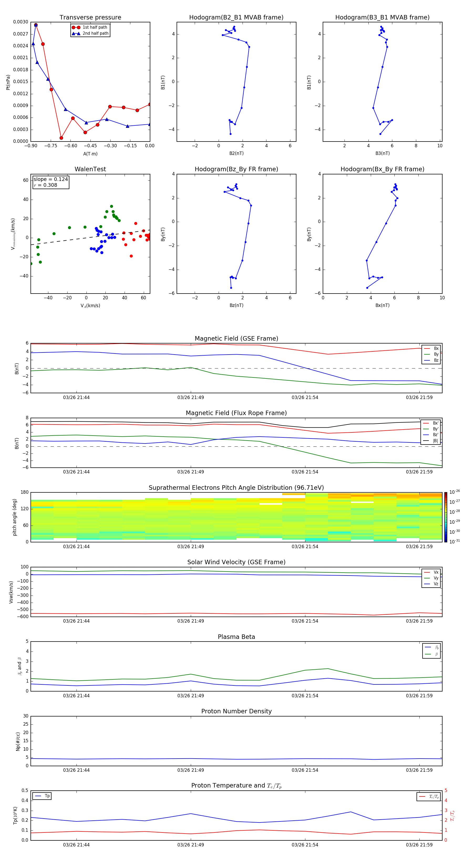Click the 'Hodogram(B2_B1 MVAB frame)' title
The height and width of the screenshot is (868, 473).
pos(236,18)
